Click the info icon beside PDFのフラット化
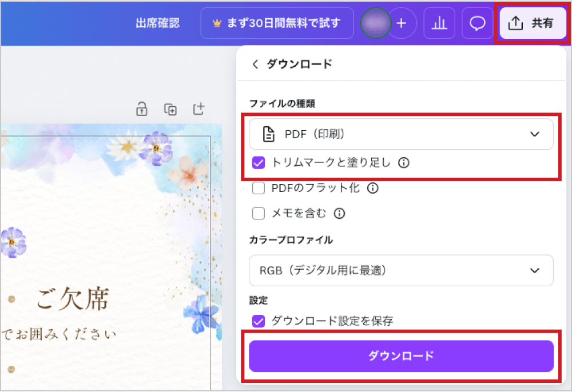 (373, 188)
